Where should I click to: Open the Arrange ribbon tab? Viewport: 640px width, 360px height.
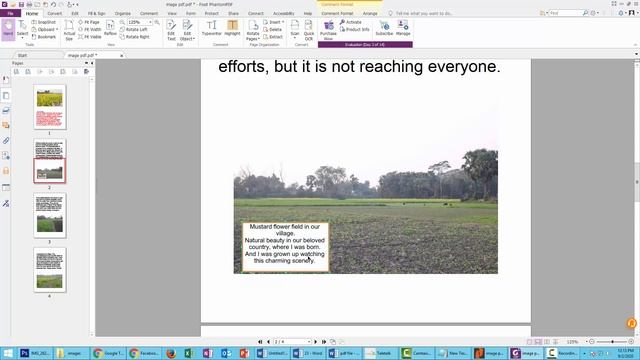coord(370,13)
